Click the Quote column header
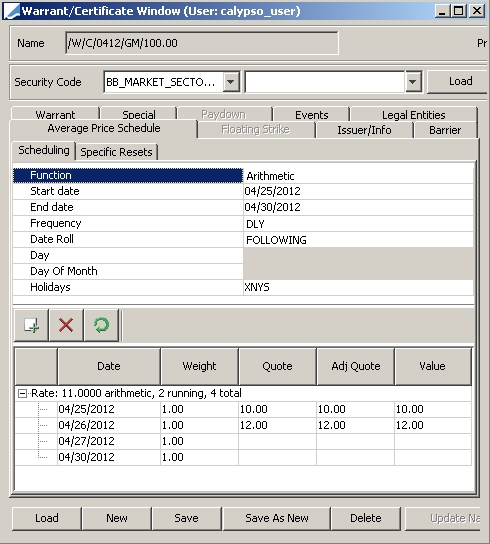The height and width of the screenshot is (544, 490). pyautogui.click(x=277, y=366)
